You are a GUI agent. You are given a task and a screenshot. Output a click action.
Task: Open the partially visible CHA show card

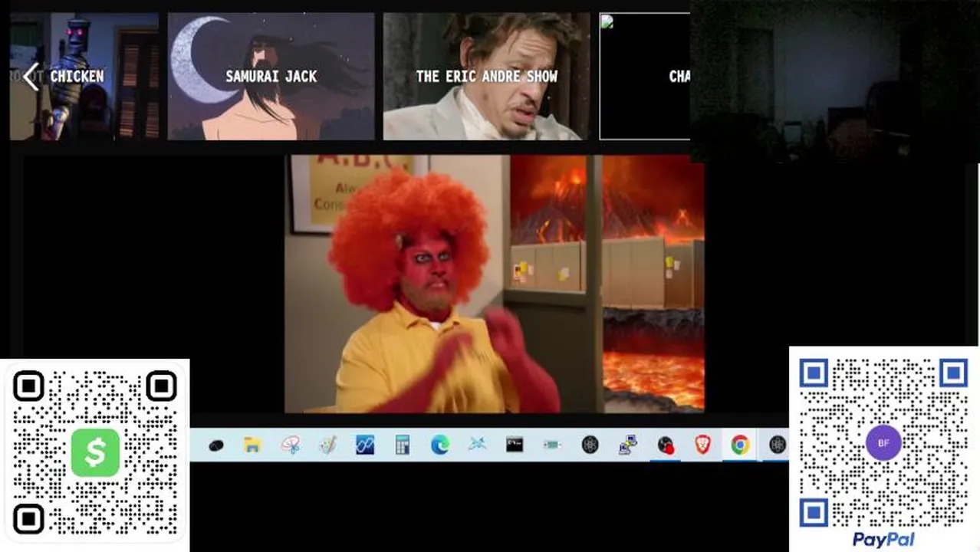pos(645,76)
